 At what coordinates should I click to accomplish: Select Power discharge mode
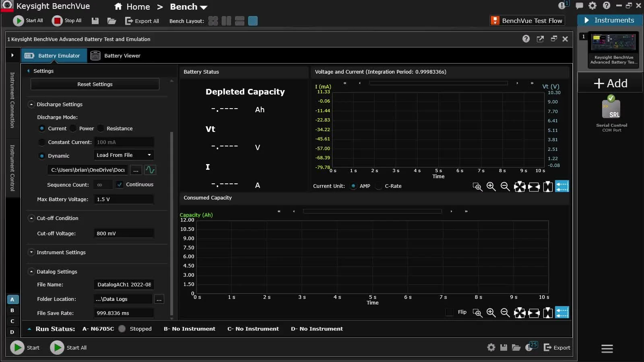coord(73,128)
